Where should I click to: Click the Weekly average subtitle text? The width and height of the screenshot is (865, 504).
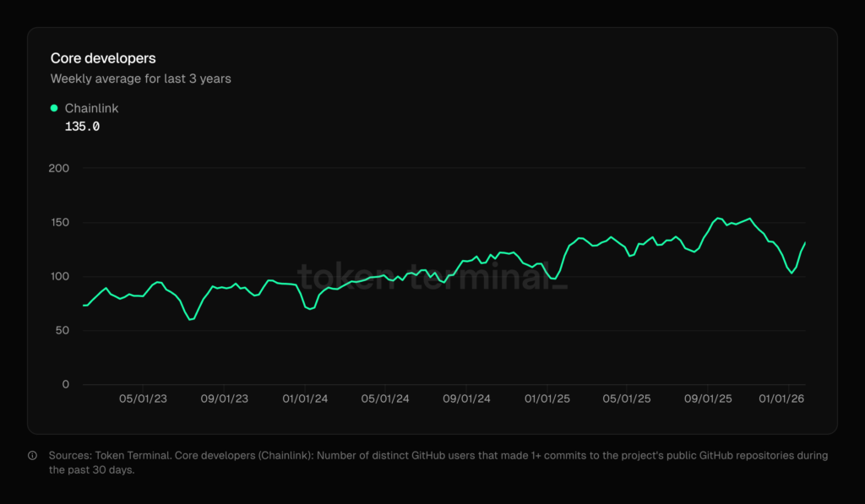click(x=140, y=79)
